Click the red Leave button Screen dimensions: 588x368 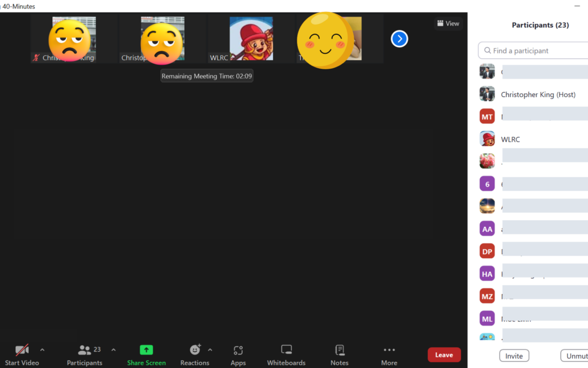click(444, 355)
